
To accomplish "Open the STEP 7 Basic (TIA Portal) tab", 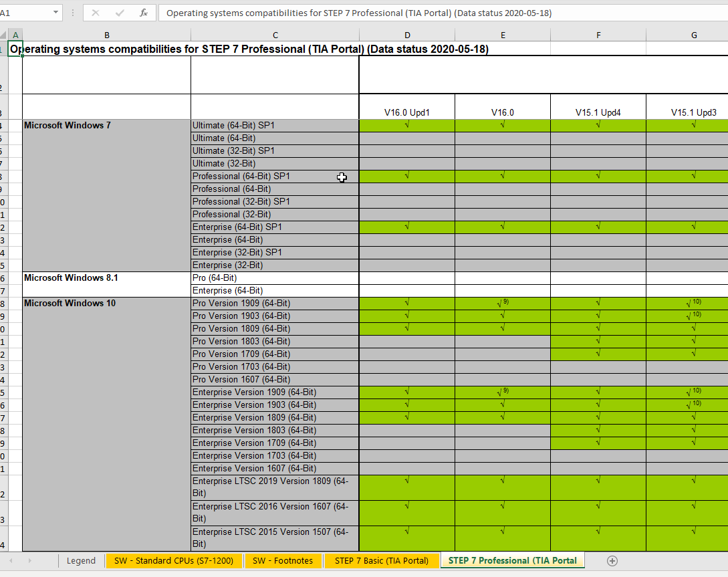I will point(382,561).
